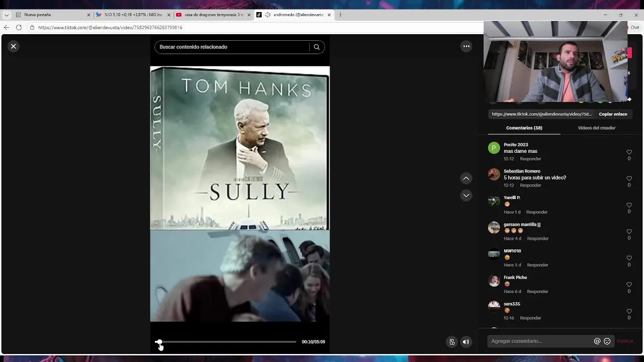Open username 'Sebastian Romero'
The height and width of the screenshot is (362, 644).
click(x=522, y=171)
